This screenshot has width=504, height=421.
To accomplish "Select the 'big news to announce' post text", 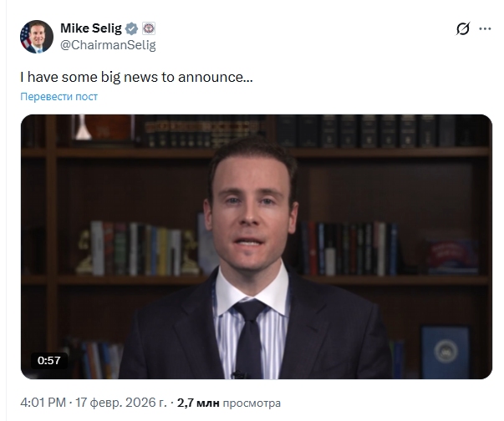I will [x=136, y=77].
